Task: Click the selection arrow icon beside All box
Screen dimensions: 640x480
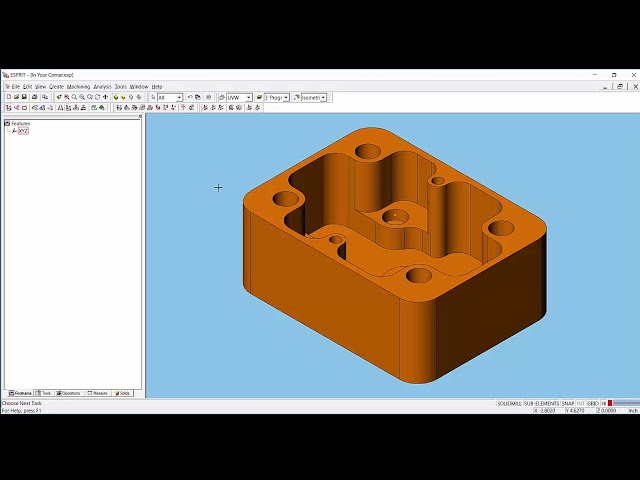Action: click(x=153, y=97)
